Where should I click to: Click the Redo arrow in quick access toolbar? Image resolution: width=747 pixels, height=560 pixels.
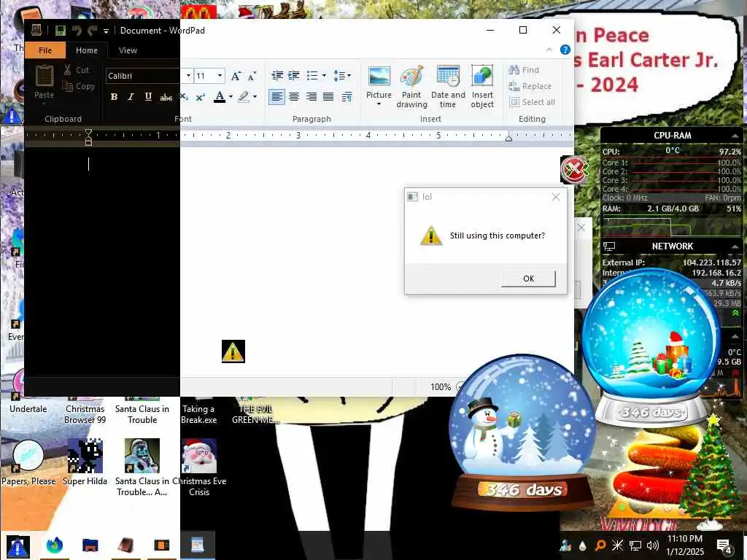coord(92,31)
